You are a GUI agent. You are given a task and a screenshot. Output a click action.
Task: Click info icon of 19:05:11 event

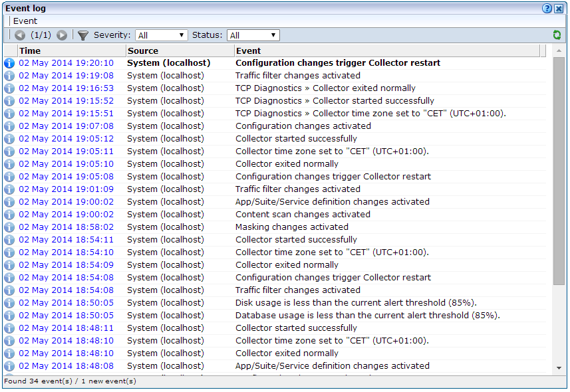[x=9, y=151]
